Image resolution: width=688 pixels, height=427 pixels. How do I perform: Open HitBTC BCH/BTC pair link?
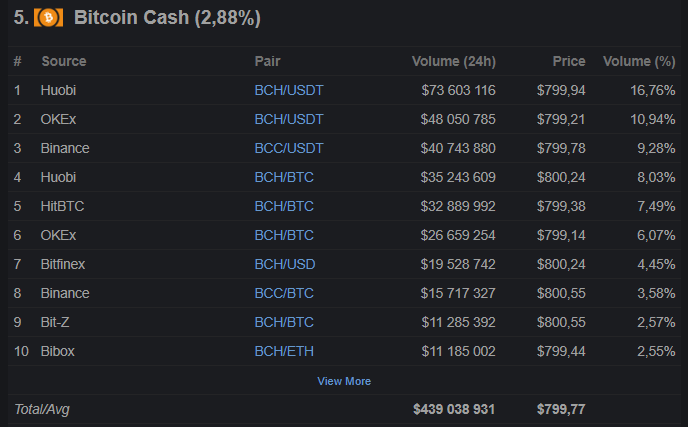pos(284,206)
